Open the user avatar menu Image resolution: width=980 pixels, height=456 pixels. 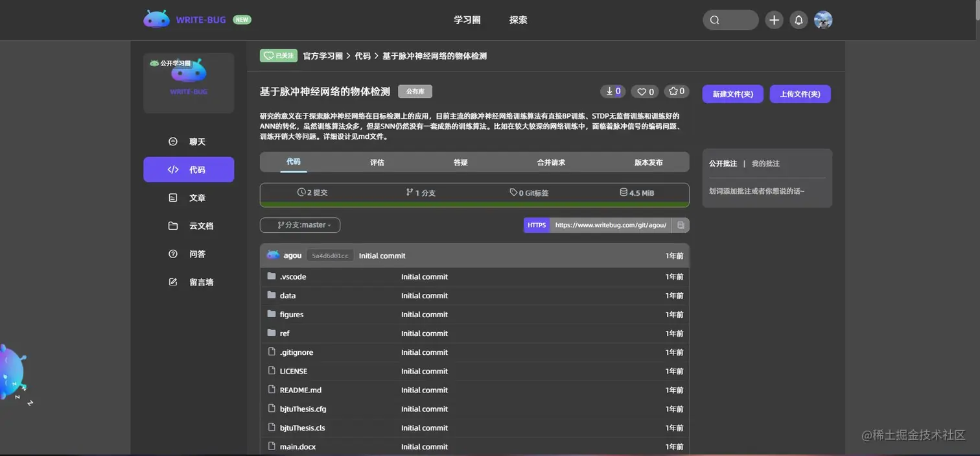tap(823, 20)
